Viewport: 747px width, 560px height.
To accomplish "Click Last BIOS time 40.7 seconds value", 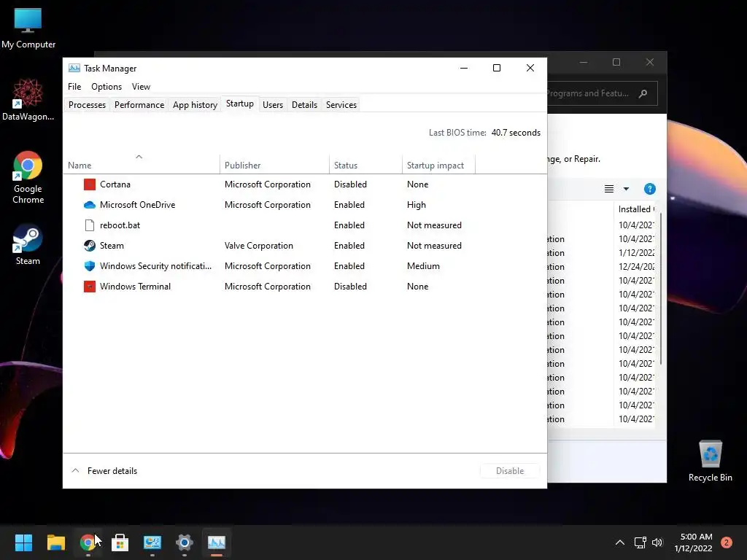I will pos(516,133).
